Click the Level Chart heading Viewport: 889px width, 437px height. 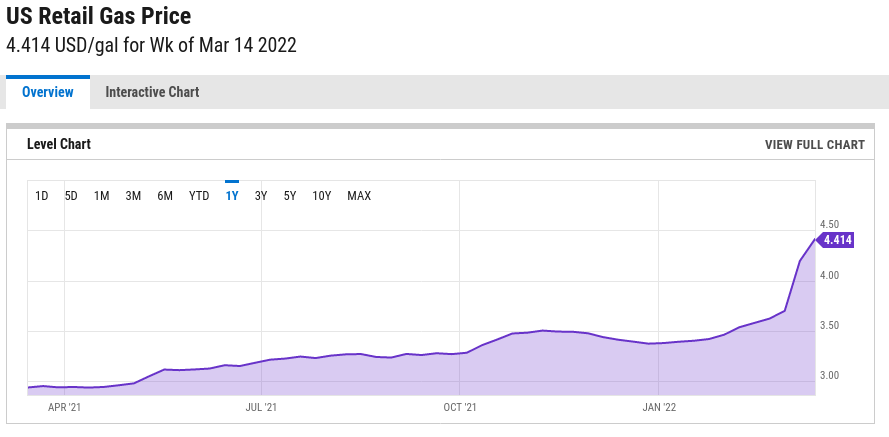tap(59, 144)
